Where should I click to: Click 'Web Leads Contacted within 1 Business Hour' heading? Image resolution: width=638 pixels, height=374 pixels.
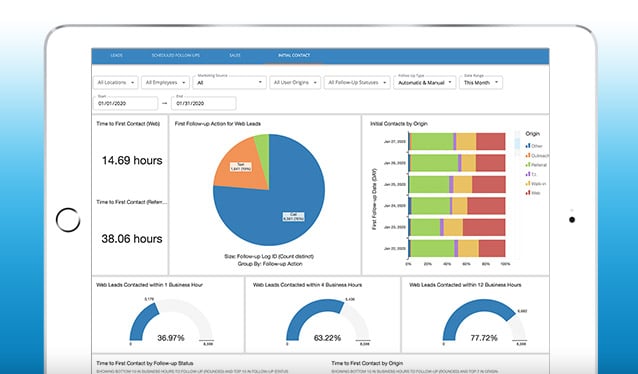149,285
